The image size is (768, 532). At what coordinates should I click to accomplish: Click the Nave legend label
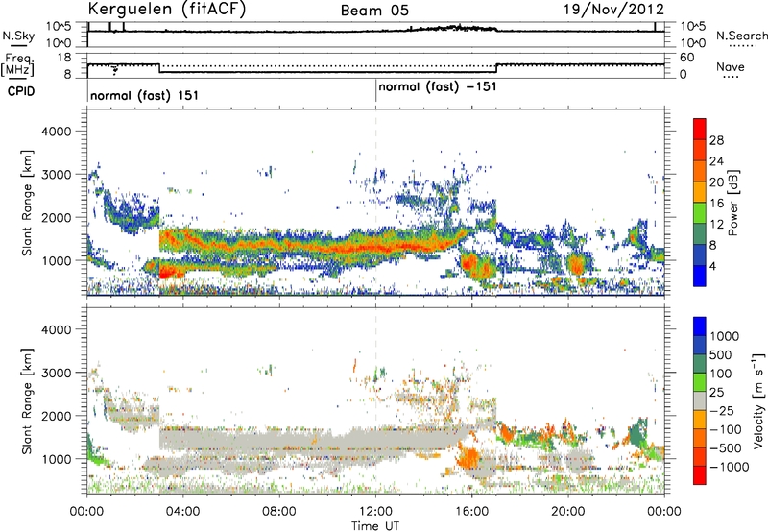[731, 67]
